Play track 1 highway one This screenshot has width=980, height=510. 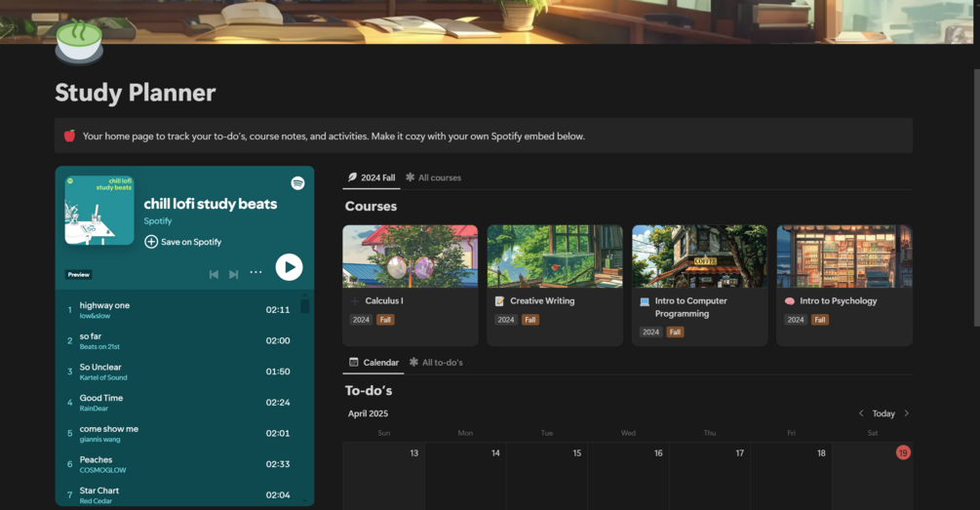180,309
